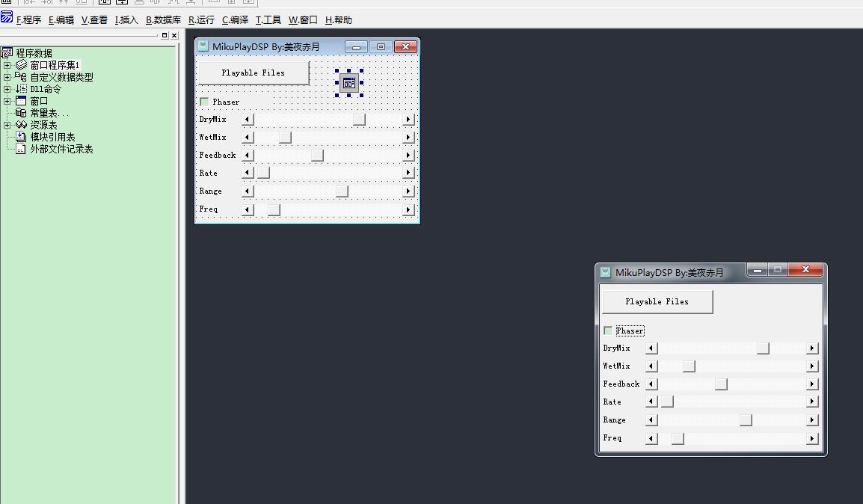
Task: Expand the 窗口 tree node
Action: [7, 101]
